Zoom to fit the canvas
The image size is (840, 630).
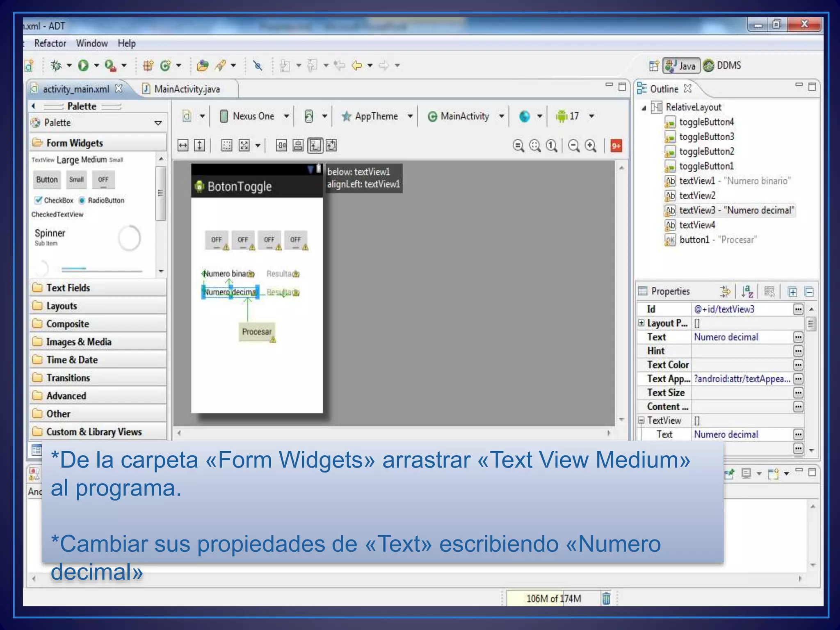tap(535, 146)
